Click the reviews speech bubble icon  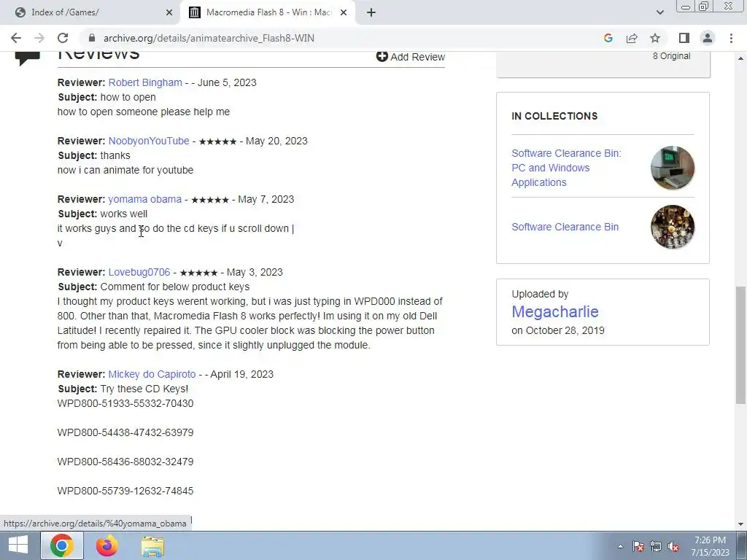27,58
